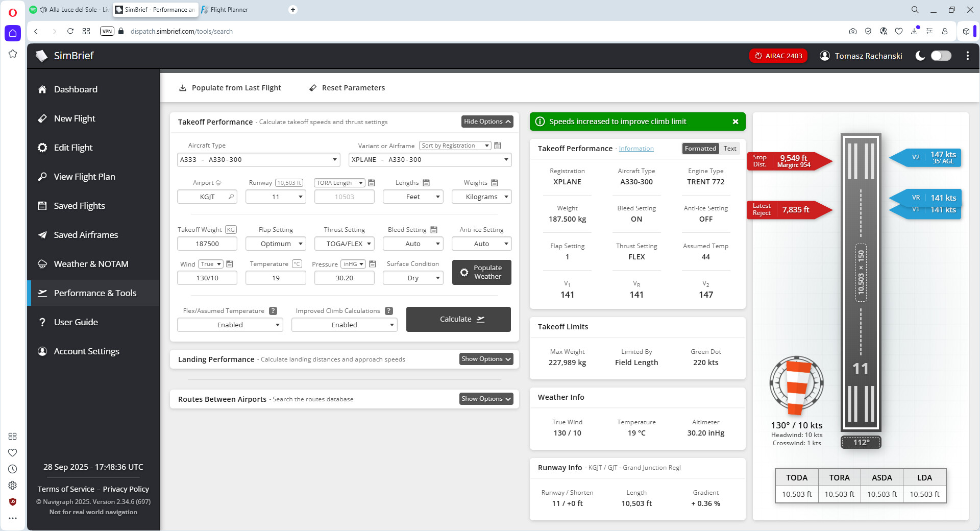Open the Aircraft Type dropdown
This screenshot has width=980, height=531.
(259, 160)
